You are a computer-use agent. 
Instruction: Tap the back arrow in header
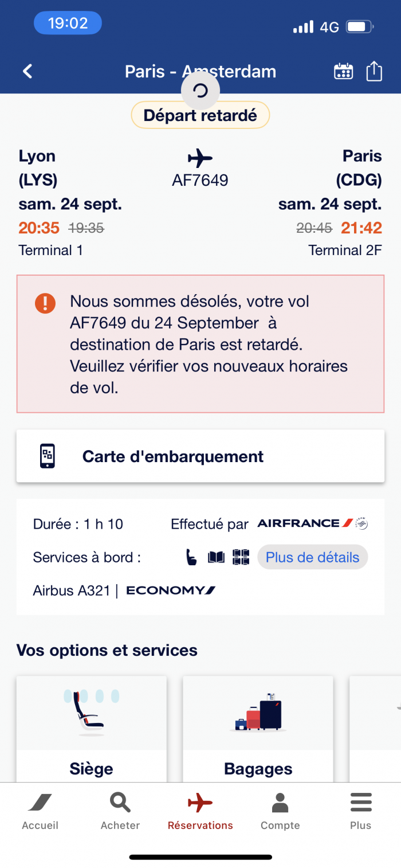pyautogui.click(x=27, y=71)
